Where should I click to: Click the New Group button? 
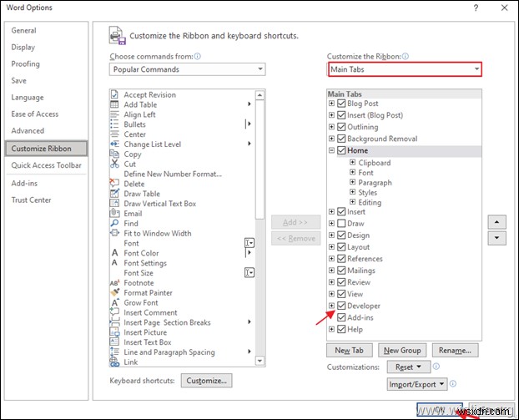[402, 350]
